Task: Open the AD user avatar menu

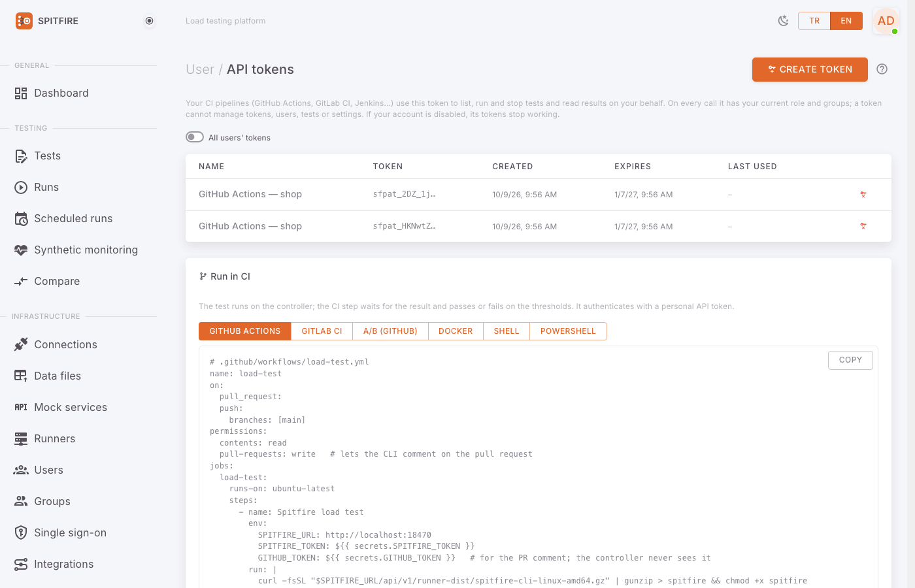Action: [x=886, y=21]
